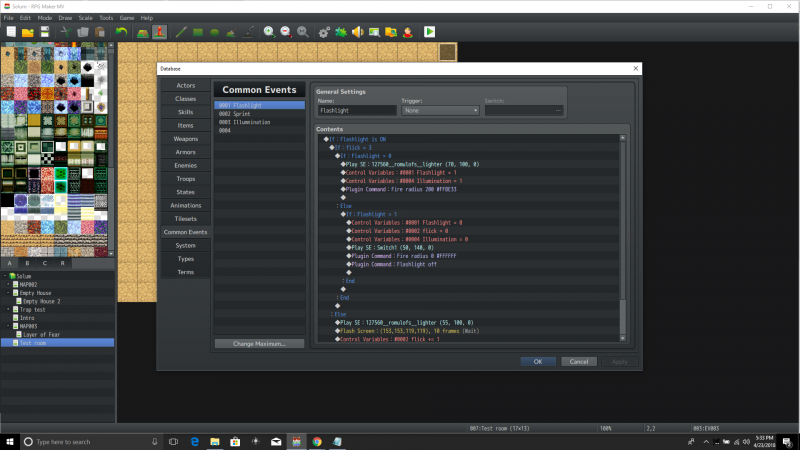
Task: Click the Name field containing Flashlight
Action: coord(357,110)
